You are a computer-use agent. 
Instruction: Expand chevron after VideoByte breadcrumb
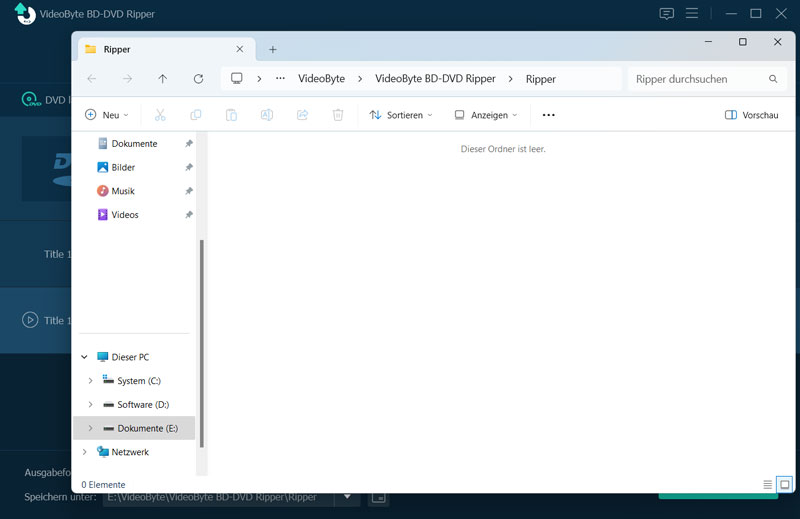coord(360,79)
